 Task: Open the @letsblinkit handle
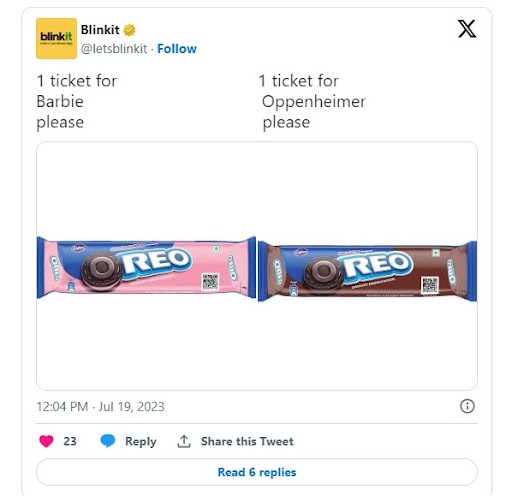pyautogui.click(x=114, y=49)
